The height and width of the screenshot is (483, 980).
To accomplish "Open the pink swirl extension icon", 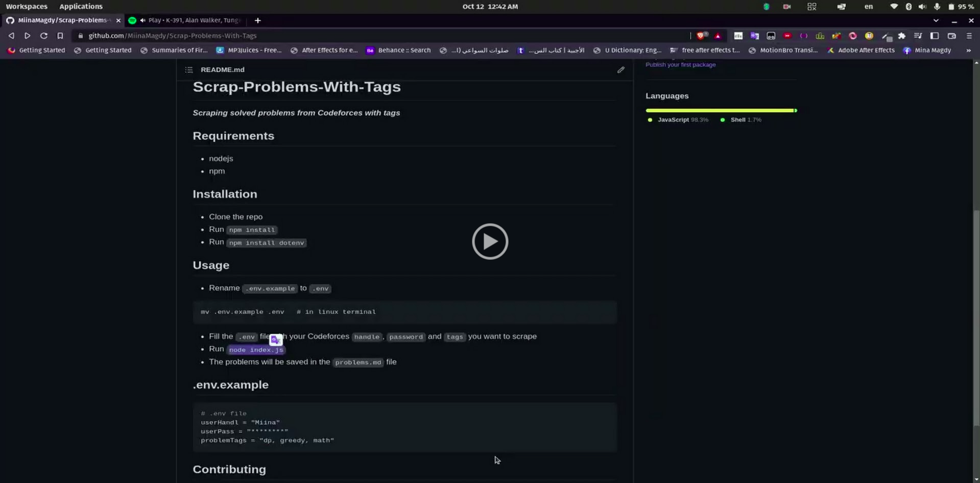I will tap(853, 36).
